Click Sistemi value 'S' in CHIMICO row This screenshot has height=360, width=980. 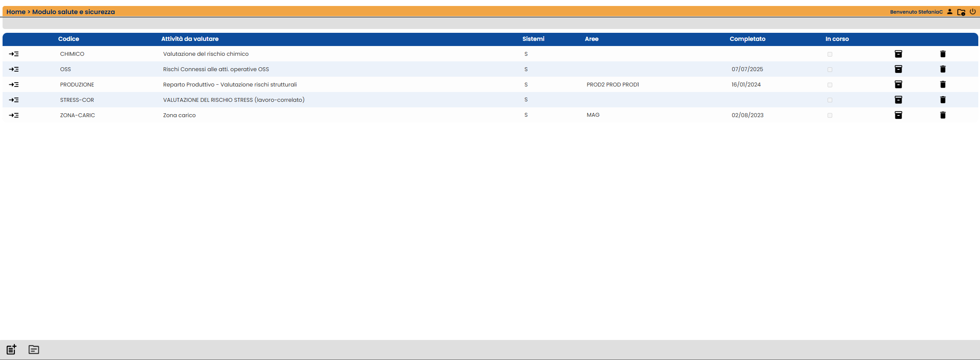(526, 54)
